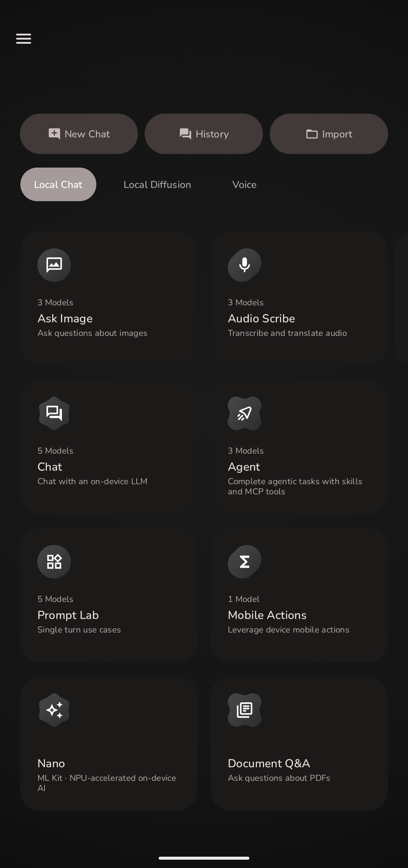Start a New Chat
The width and height of the screenshot is (408, 868).
tap(79, 134)
